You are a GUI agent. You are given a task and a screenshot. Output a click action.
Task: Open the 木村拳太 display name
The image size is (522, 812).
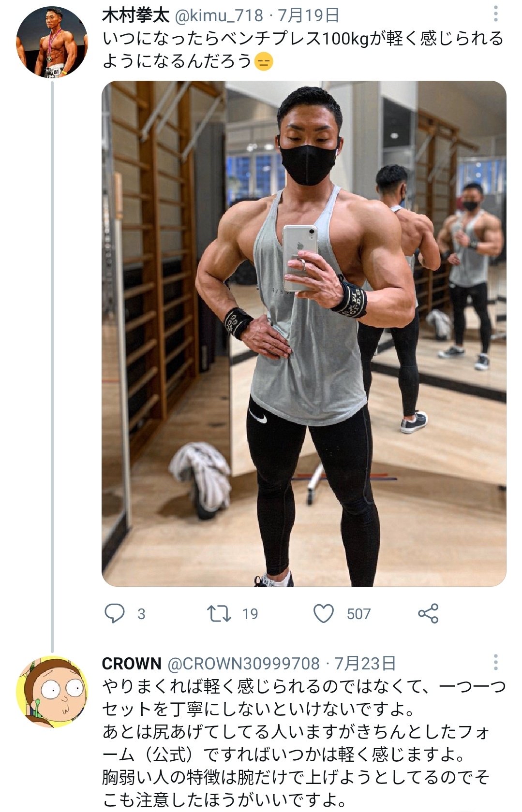tap(135, 15)
